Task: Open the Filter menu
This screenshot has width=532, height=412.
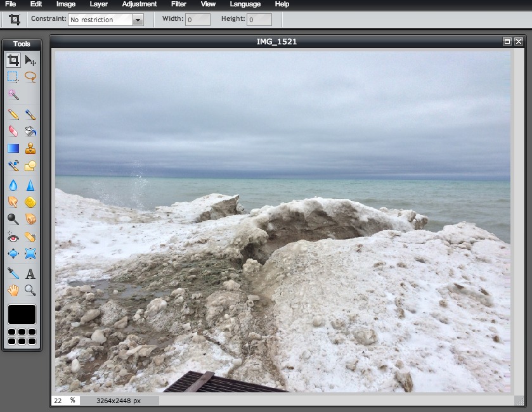Action: (x=178, y=4)
